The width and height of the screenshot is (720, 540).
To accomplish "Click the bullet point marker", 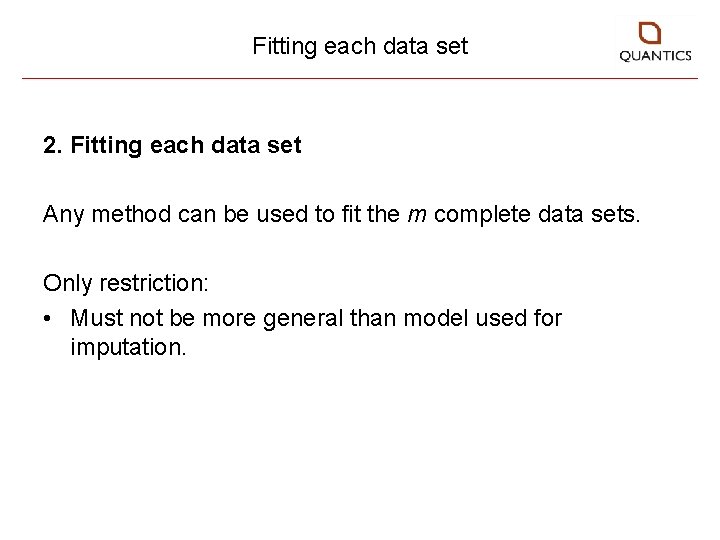I will (49, 319).
